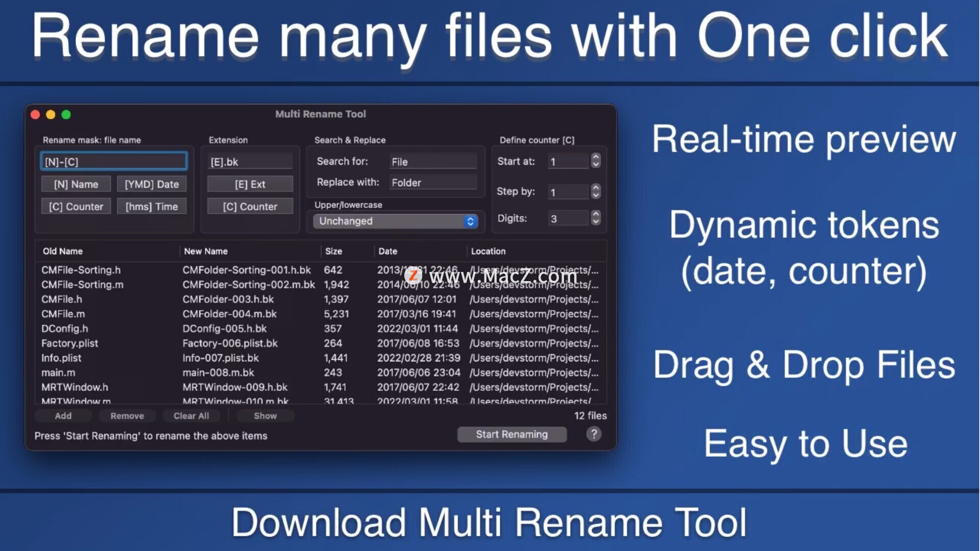Focus the rename mask file name field

pyautogui.click(x=114, y=162)
